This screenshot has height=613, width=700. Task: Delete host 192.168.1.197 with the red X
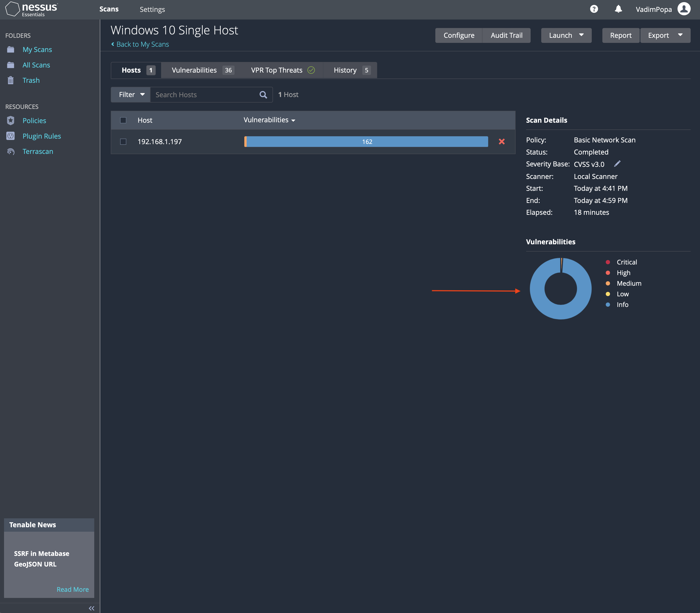coord(502,142)
